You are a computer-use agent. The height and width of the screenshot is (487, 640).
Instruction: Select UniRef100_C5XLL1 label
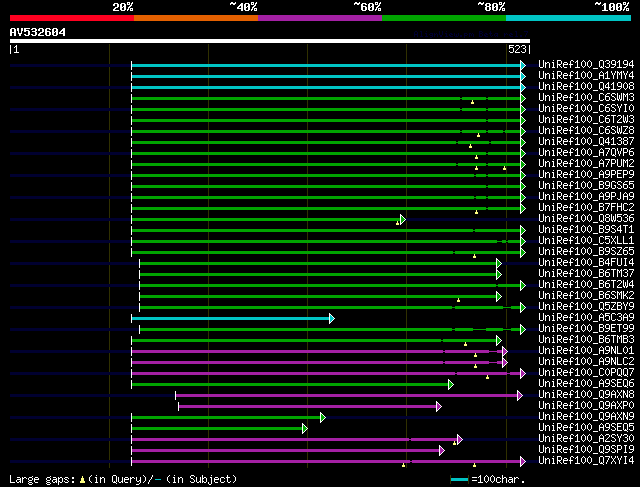pos(586,241)
